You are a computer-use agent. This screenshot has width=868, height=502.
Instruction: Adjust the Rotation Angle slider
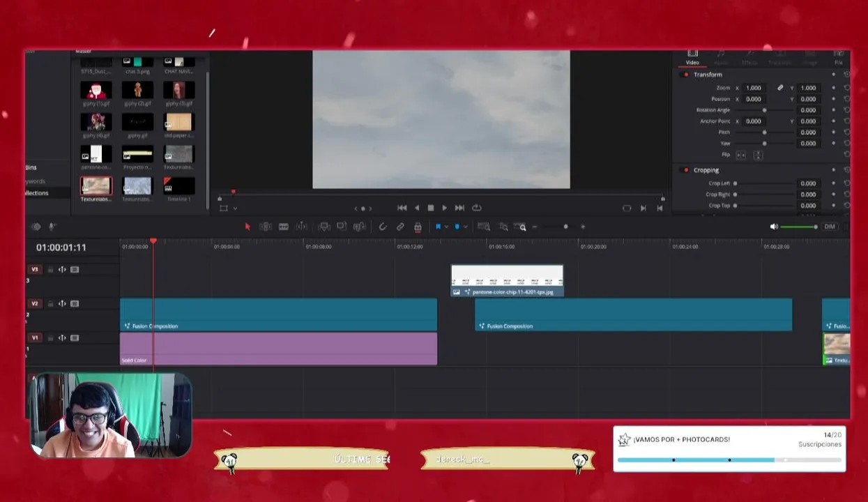pos(764,110)
